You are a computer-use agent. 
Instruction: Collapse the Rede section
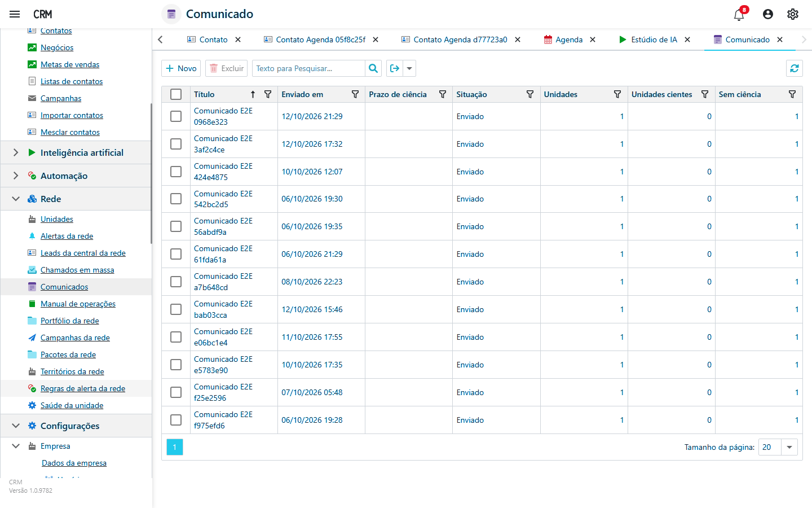click(16, 199)
